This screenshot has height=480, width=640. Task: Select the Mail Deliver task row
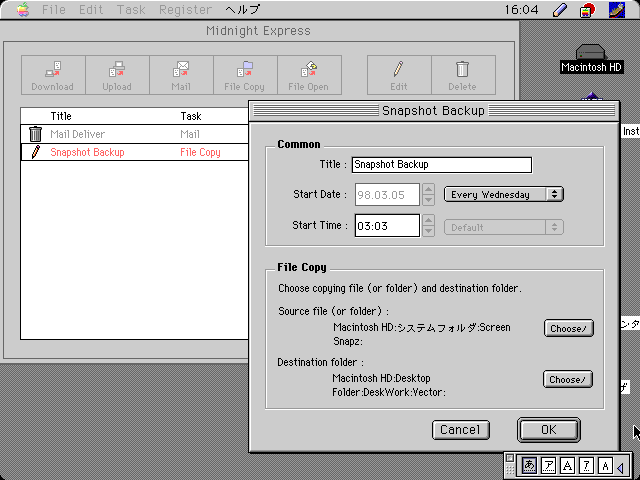coord(135,134)
